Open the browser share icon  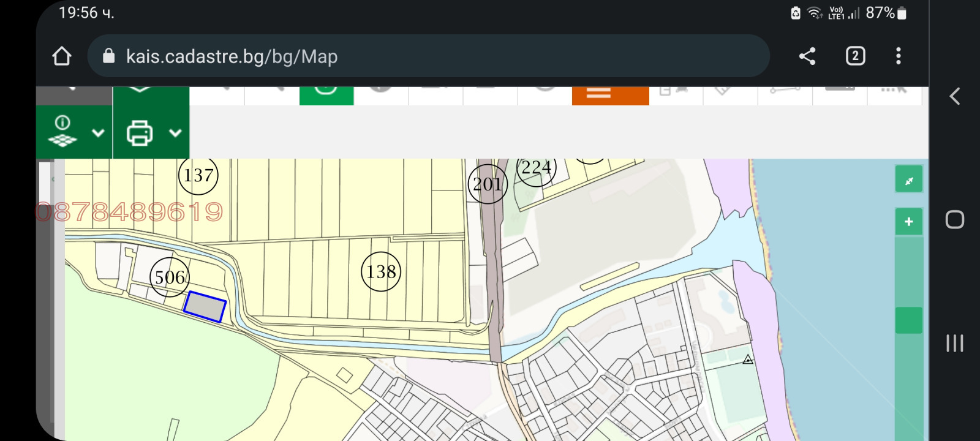[807, 56]
